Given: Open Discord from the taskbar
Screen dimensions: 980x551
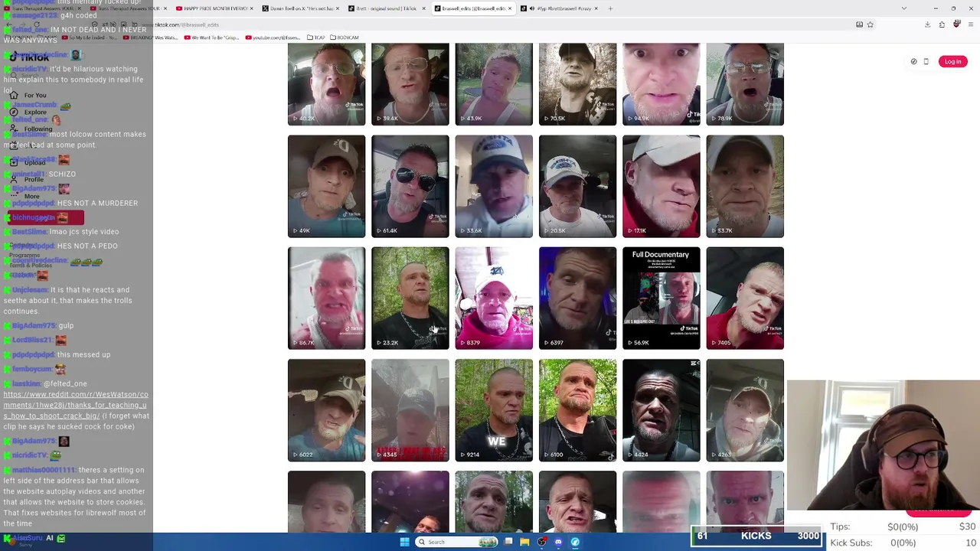Looking at the screenshot, I should coord(558,542).
